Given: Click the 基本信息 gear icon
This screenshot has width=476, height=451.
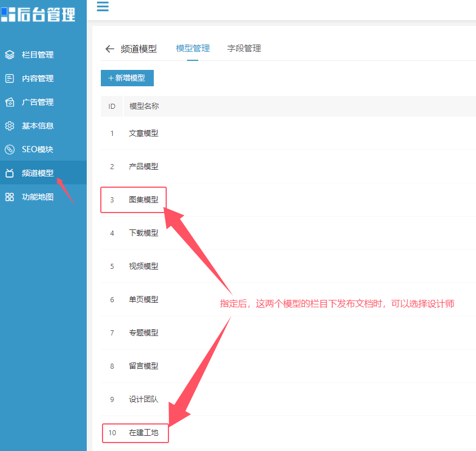Looking at the screenshot, I should (x=10, y=126).
